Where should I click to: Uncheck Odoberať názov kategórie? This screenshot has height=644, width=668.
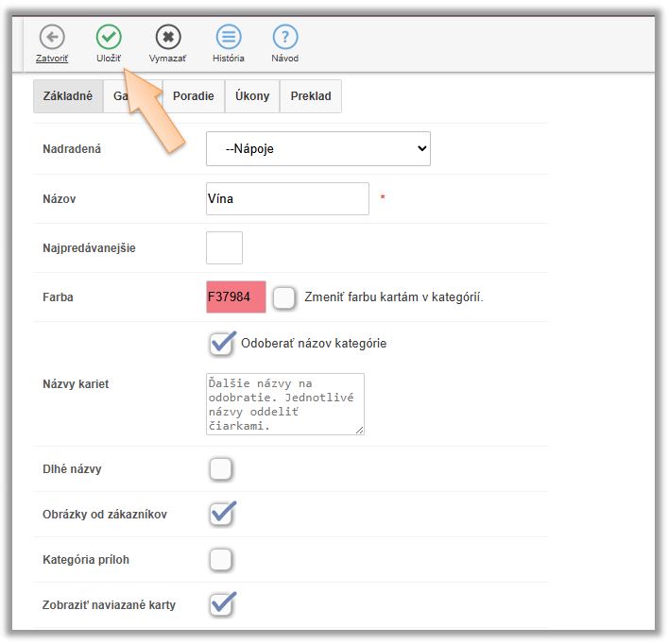coord(221,344)
